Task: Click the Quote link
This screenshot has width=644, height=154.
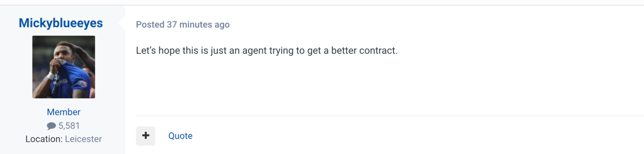Action: 180,136
